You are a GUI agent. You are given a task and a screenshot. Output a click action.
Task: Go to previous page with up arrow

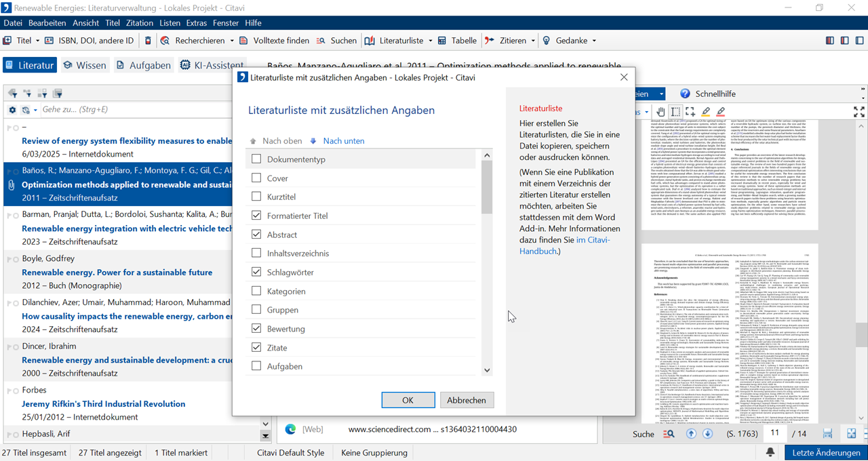[x=691, y=434]
